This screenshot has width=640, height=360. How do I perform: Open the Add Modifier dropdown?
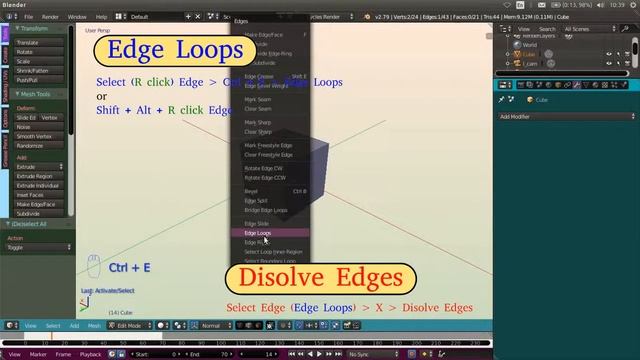(567, 116)
